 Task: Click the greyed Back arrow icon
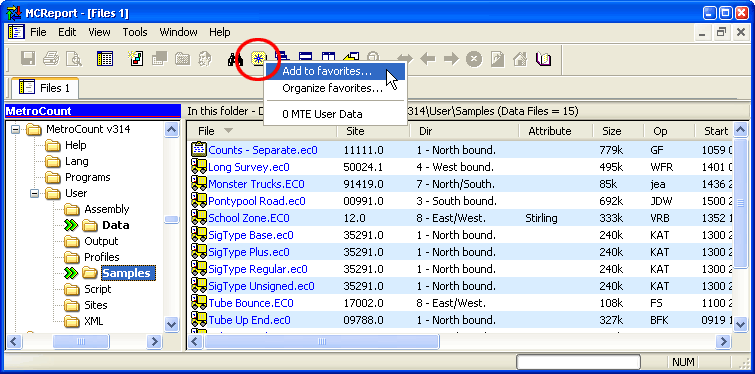[428, 59]
